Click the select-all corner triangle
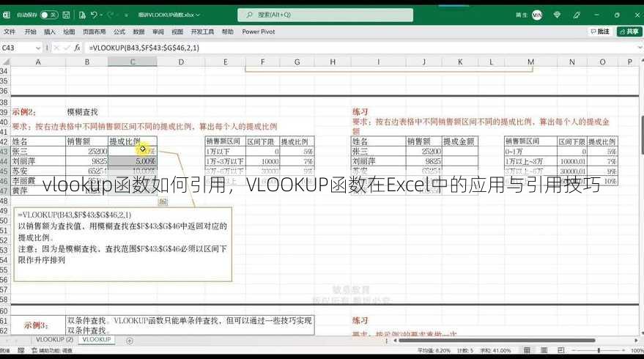The width and height of the screenshot is (644, 359). coord(5,62)
